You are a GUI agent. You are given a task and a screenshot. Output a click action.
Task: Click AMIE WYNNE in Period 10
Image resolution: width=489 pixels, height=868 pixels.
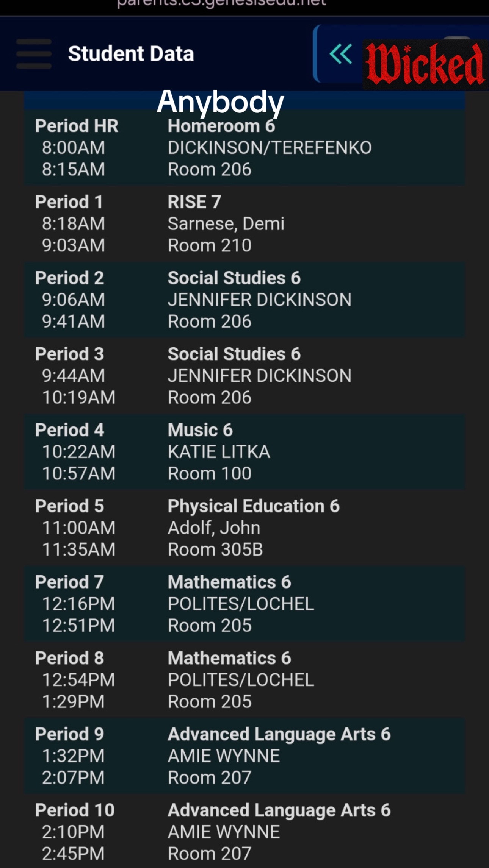click(x=224, y=832)
